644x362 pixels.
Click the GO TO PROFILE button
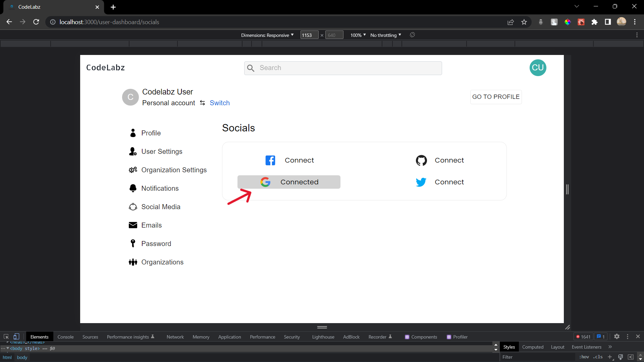(x=496, y=97)
